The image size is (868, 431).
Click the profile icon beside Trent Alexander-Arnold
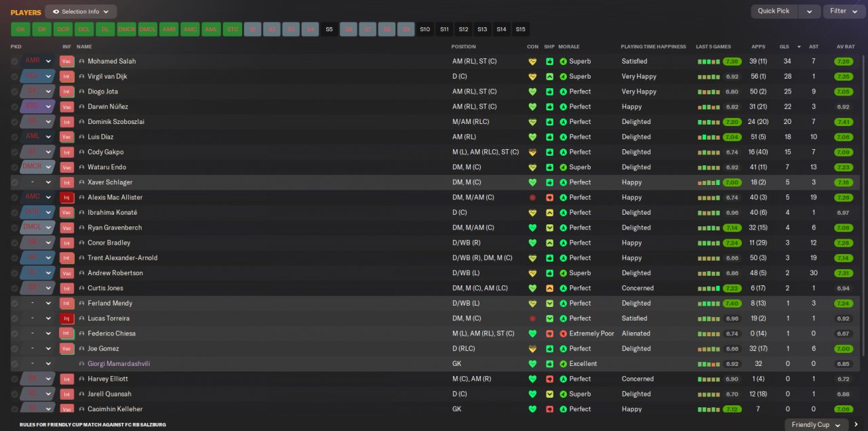point(82,258)
